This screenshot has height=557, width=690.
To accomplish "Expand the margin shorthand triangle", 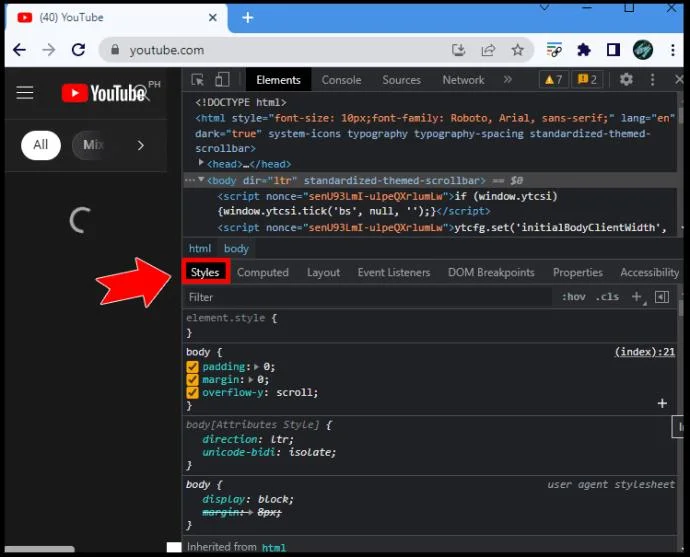I will coord(251,380).
